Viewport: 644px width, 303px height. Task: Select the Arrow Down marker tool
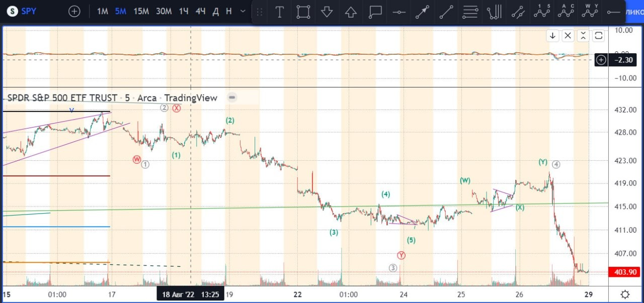(x=327, y=12)
